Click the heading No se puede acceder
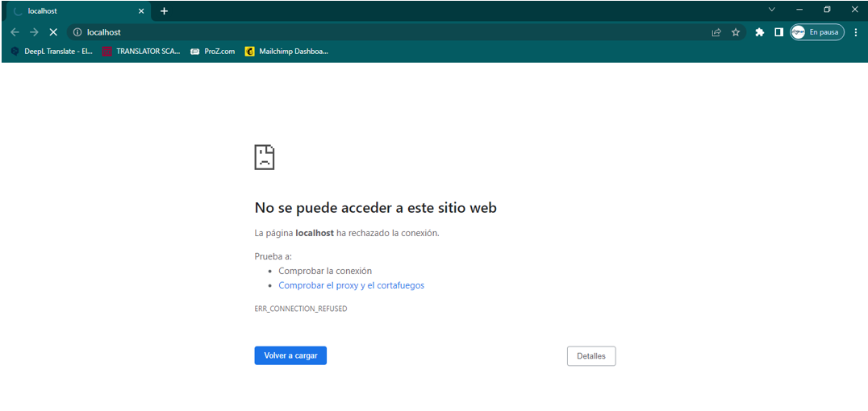 (375, 208)
